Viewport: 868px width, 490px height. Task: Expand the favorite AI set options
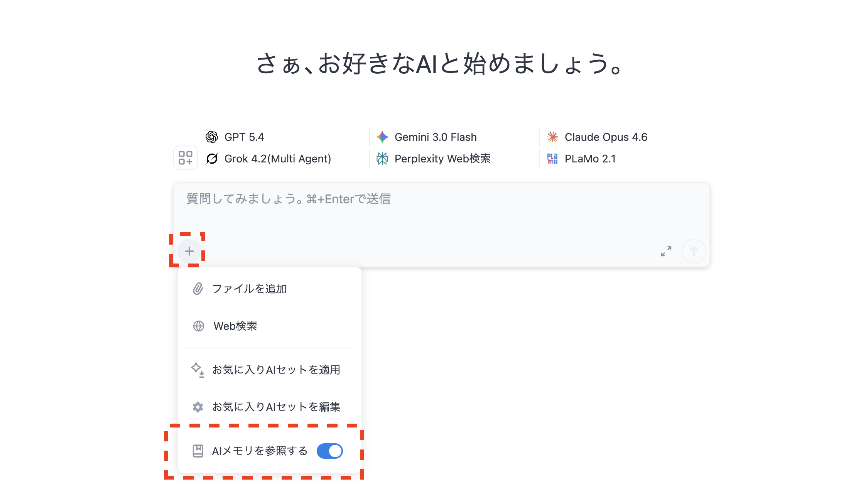coord(277,370)
